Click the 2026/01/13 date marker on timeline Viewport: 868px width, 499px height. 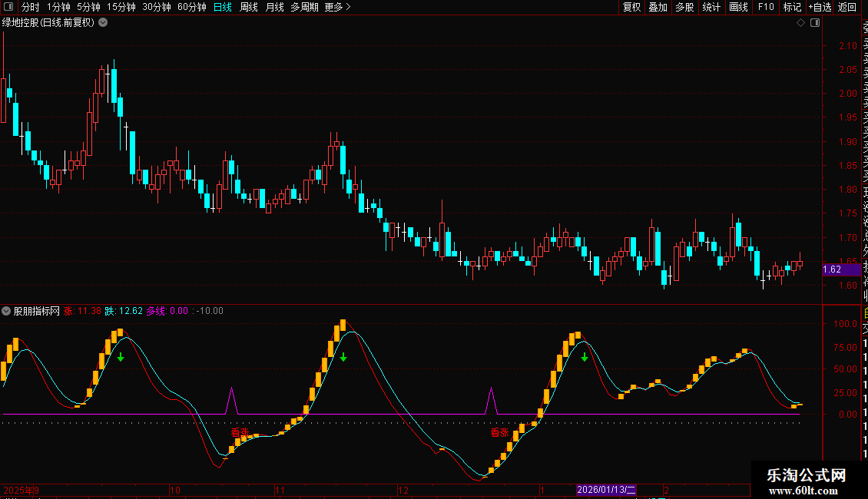coord(607,490)
